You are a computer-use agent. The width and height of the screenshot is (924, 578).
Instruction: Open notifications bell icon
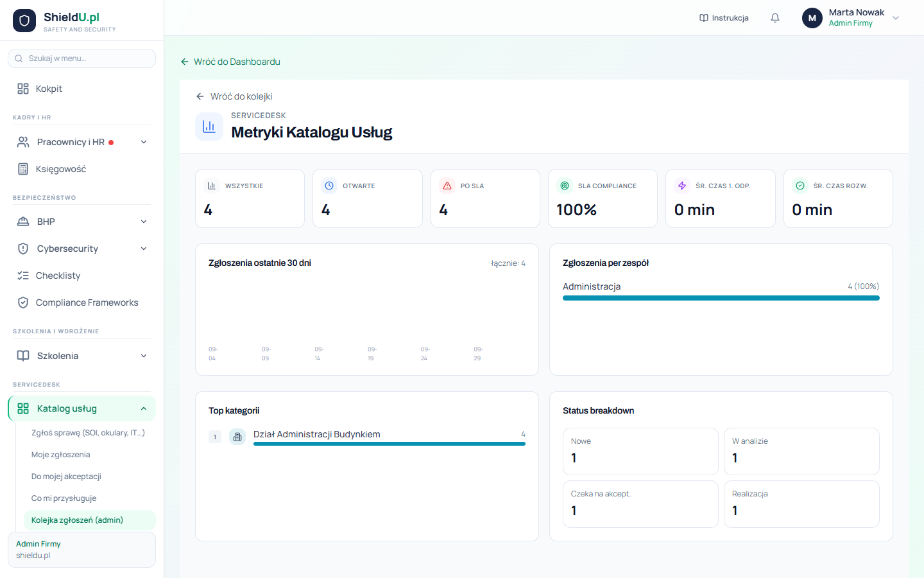coord(775,18)
